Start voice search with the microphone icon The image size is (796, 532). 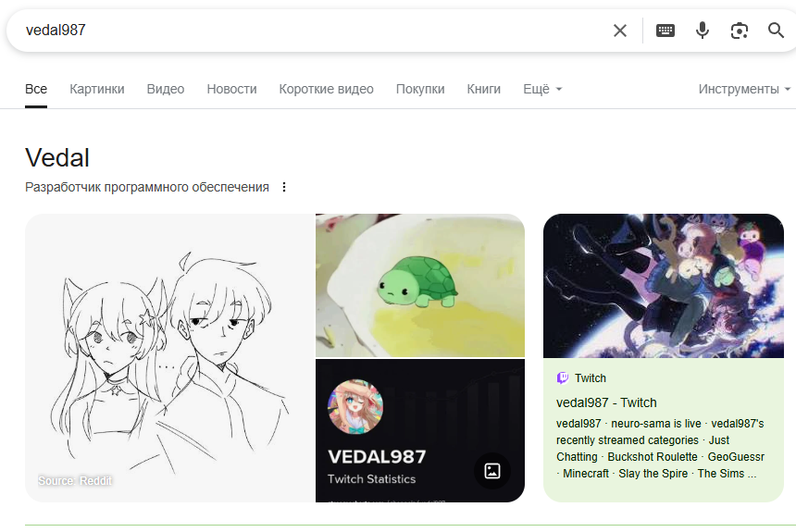703,31
